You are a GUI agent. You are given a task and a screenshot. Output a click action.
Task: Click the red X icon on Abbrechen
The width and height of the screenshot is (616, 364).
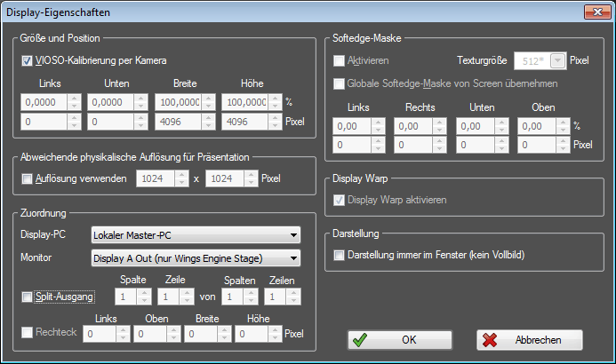point(490,340)
